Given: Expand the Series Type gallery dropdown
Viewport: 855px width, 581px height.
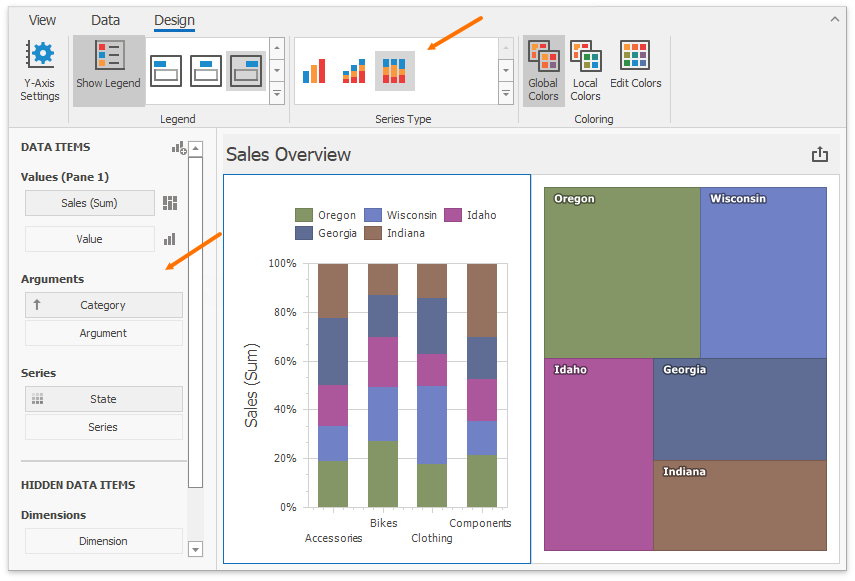Looking at the screenshot, I should pos(506,95).
